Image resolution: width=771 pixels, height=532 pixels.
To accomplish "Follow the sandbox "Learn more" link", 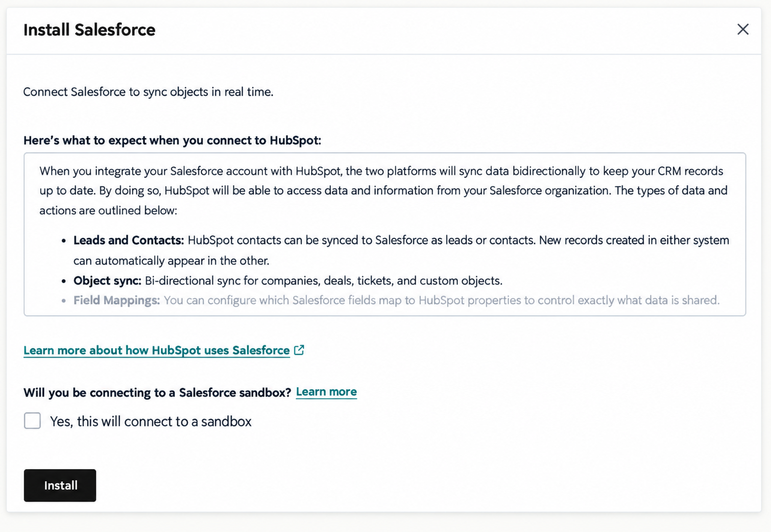I will click(x=326, y=392).
